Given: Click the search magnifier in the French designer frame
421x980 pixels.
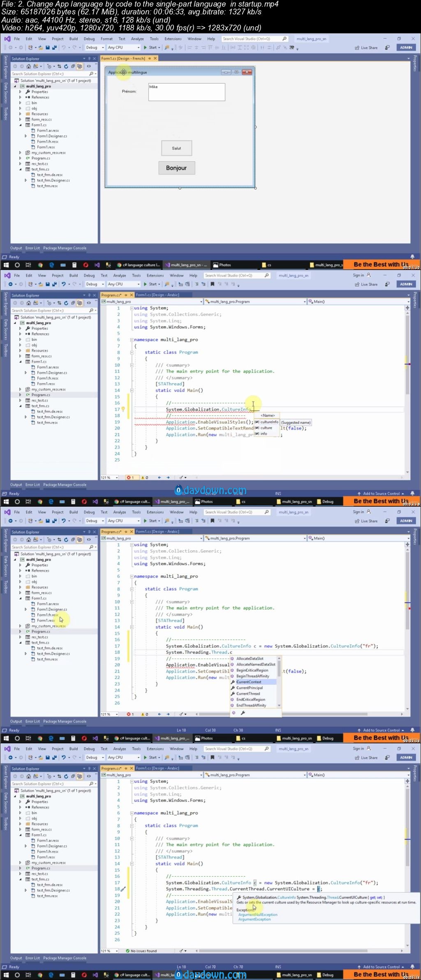Looking at the screenshot, I should coord(284,39).
